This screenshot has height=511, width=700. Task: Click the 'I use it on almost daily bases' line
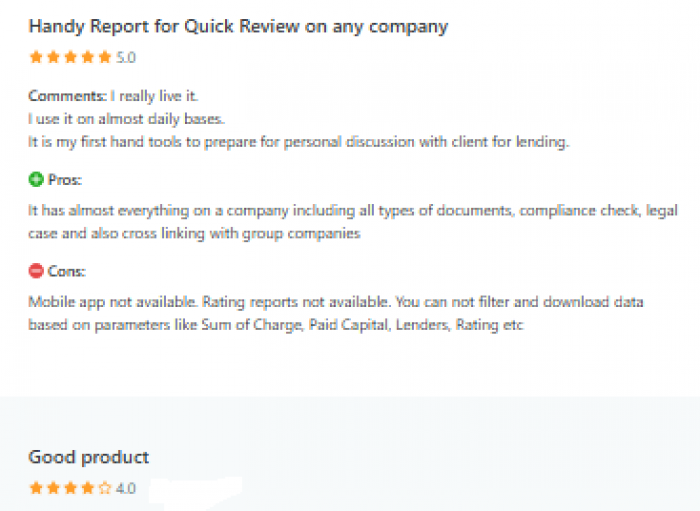[126, 119]
